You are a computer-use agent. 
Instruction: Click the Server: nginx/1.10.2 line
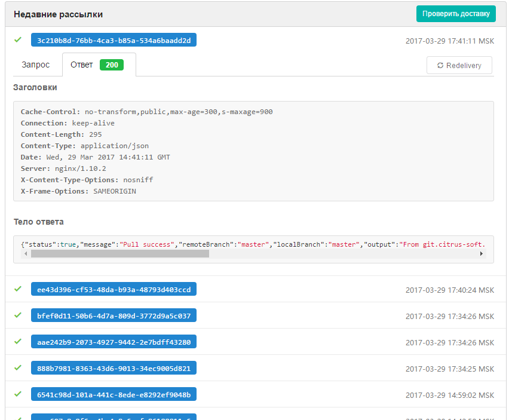coord(63,168)
